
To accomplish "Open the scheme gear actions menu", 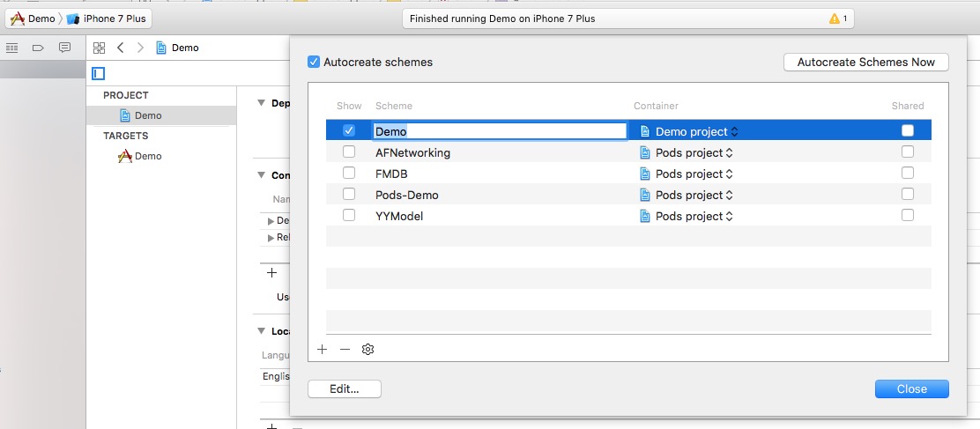I will pyautogui.click(x=368, y=350).
